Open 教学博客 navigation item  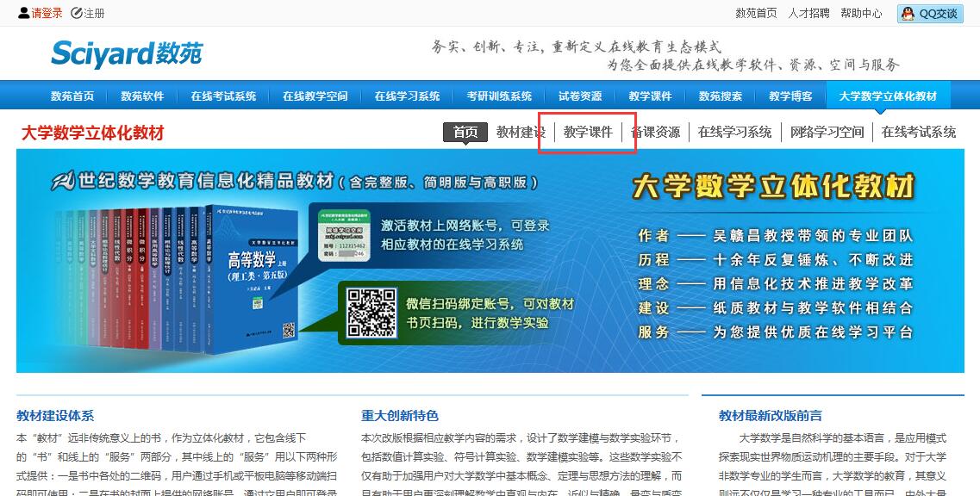pos(790,96)
